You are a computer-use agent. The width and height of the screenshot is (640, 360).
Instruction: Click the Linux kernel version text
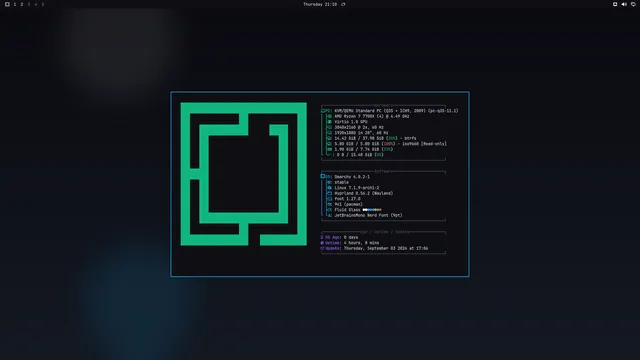pos(357,188)
